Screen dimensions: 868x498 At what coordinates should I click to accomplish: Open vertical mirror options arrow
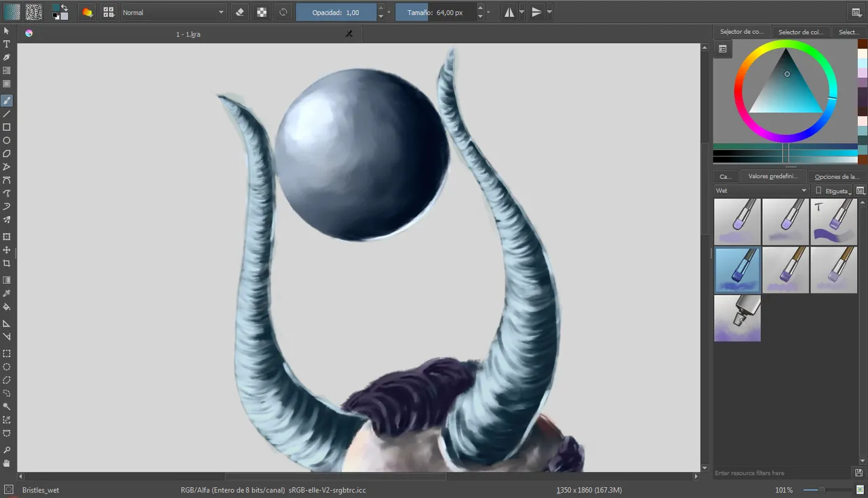pyautogui.click(x=549, y=12)
